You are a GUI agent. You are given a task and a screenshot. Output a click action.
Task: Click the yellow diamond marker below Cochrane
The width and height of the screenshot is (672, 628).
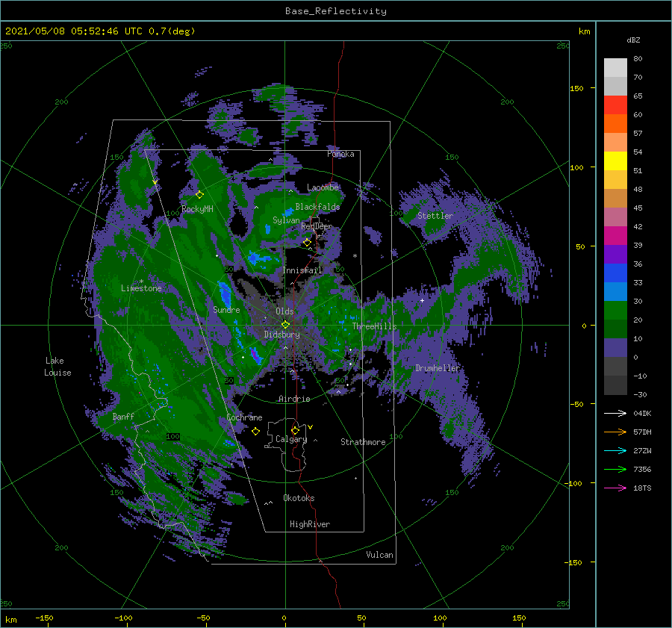(255, 432)
